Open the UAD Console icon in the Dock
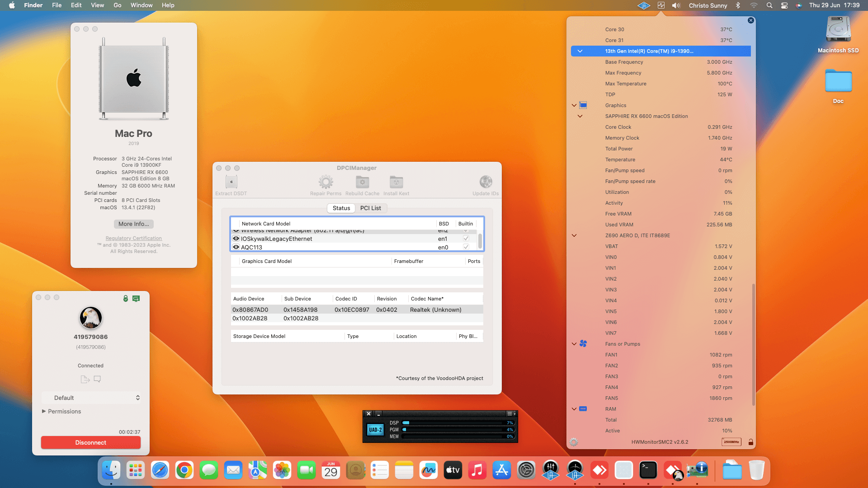Screen dimensions: 868x488 551,470
